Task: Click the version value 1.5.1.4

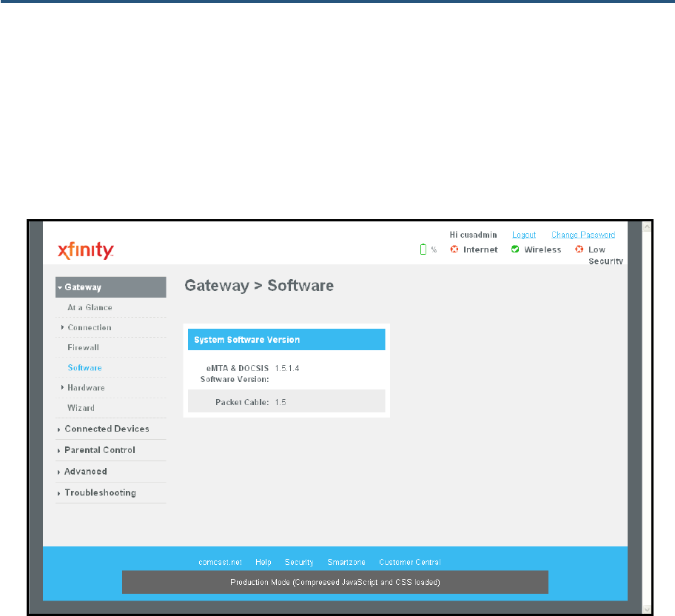Action: tap(287, 368)
